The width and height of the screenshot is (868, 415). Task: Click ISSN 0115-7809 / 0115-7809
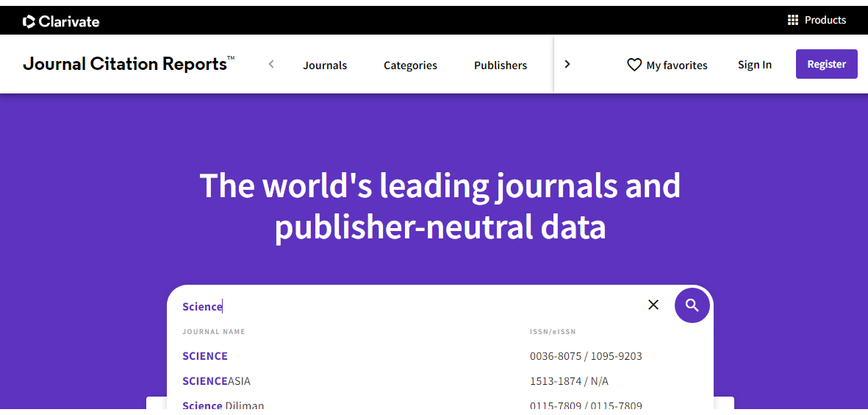click(586, 405)
